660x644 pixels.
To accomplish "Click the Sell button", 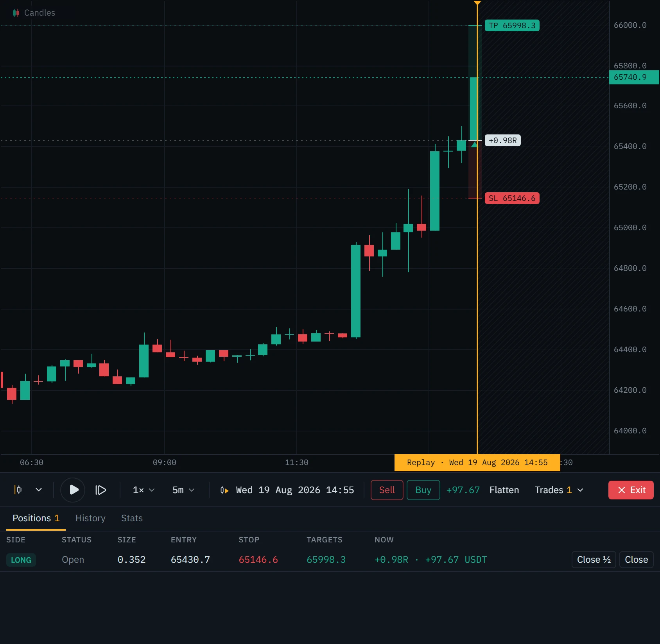I will [387, 490].
